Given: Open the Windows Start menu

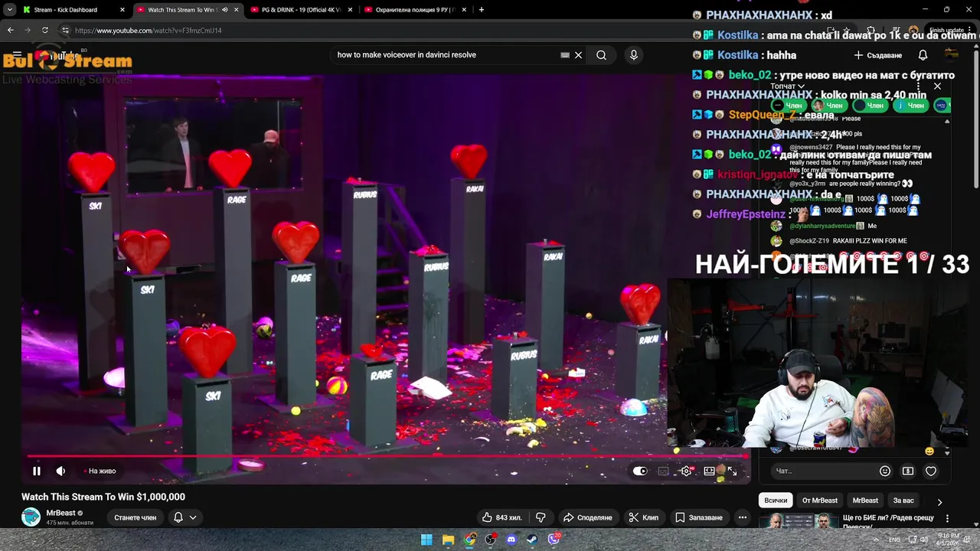Looking at the screenshot, I should pos(426,540).
